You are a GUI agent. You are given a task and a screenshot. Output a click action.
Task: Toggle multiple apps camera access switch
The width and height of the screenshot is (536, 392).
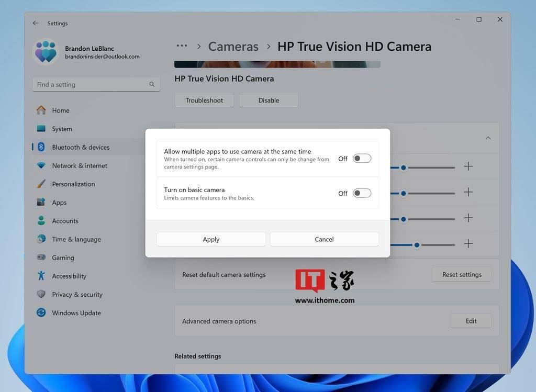point(362,159)
